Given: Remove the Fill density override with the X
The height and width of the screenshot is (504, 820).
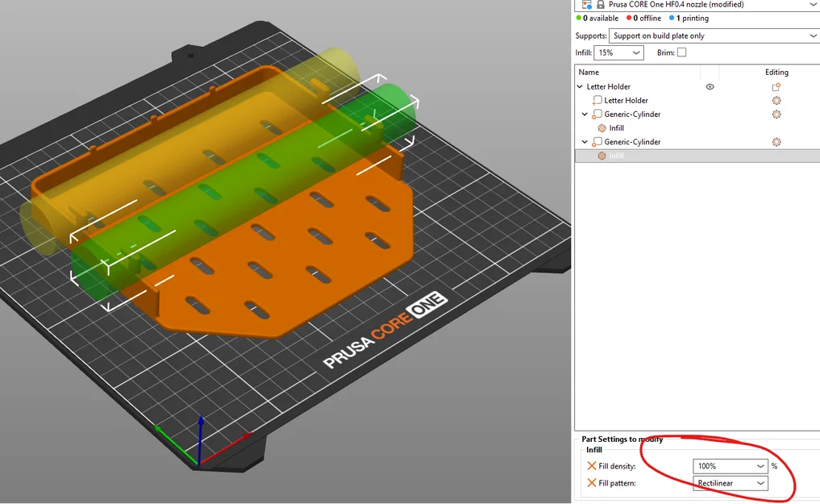Looking at the screenshot, I should click(x=592, y=466).
